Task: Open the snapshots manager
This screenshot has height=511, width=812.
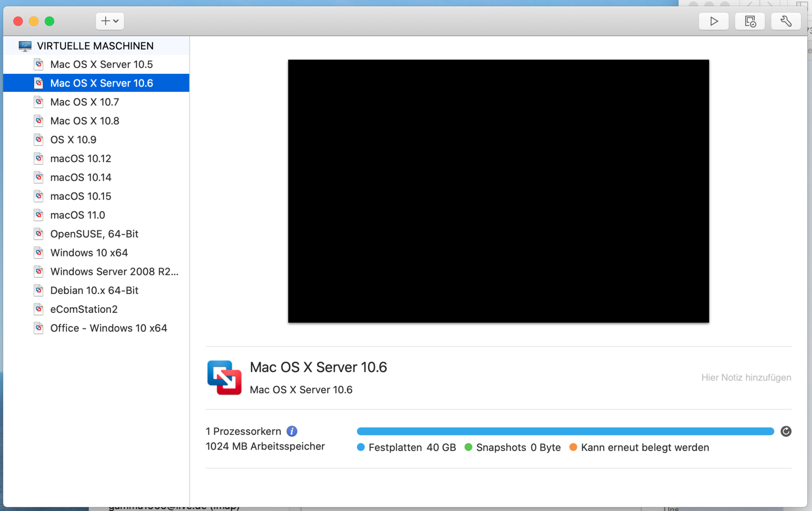Action: point(750,21)
